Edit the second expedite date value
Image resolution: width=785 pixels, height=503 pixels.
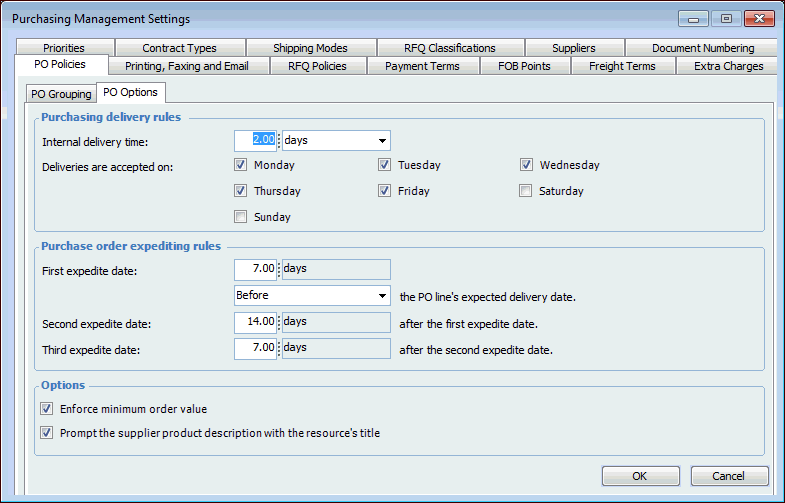click(x=255, y=322)
